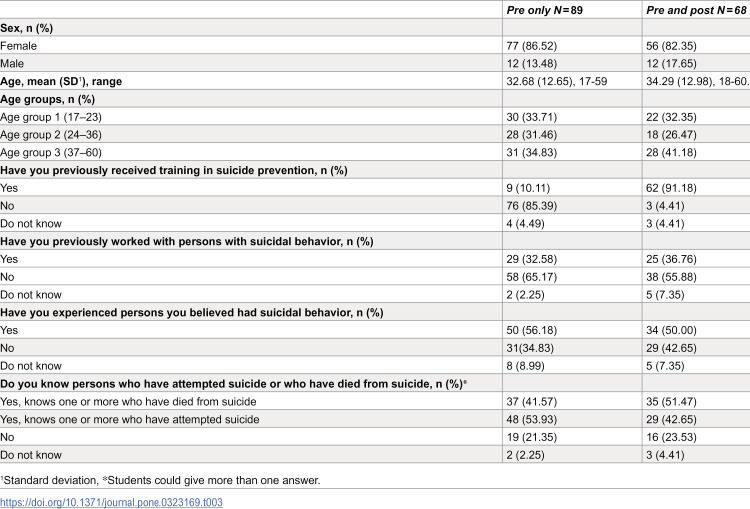Click the 'previously received training in suicide prevention' heading
The image size is (750, 509).
tap(174, 170)
